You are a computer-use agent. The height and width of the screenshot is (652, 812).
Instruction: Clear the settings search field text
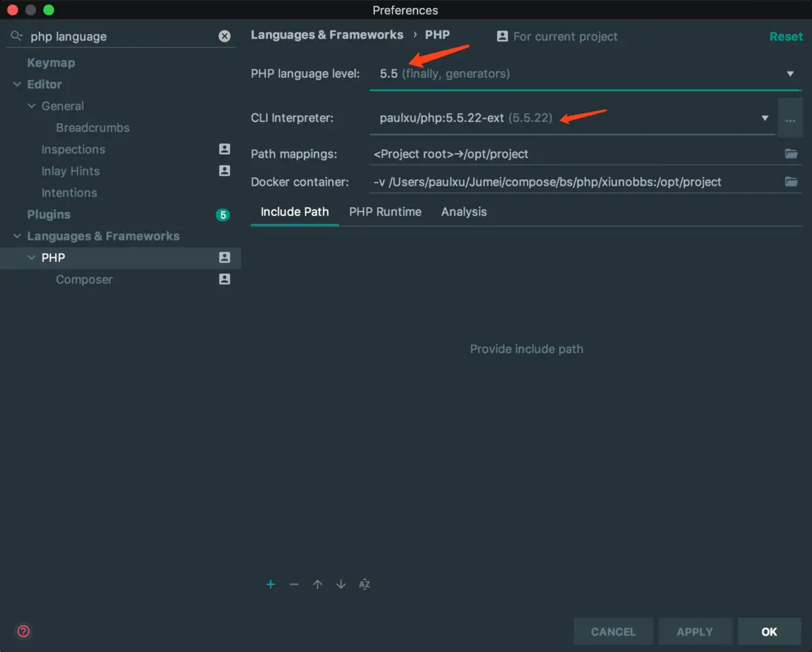[225, 36]
